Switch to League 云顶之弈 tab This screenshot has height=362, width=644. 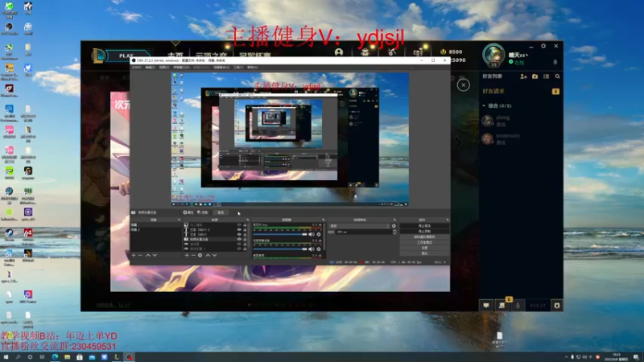point(211,55)
